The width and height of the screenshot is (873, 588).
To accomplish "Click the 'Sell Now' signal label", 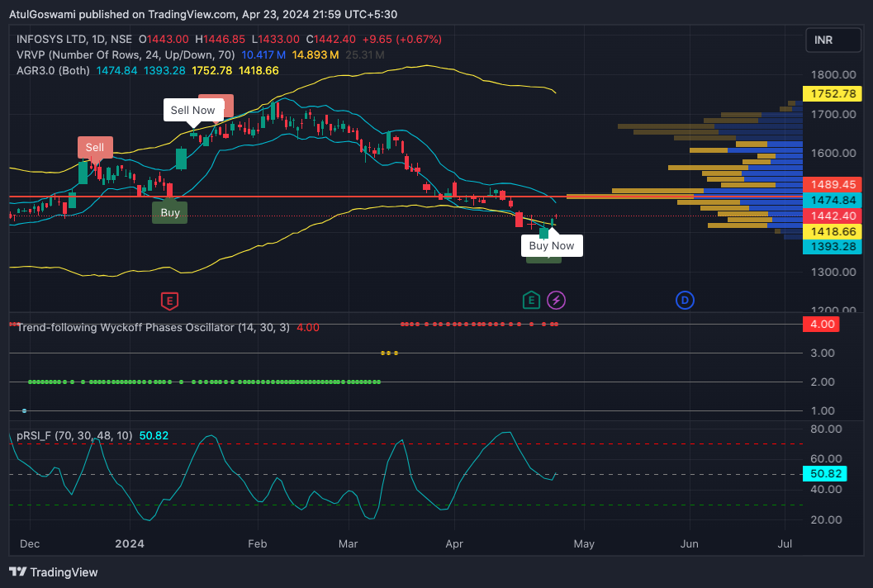I will [x=192, y=111].
